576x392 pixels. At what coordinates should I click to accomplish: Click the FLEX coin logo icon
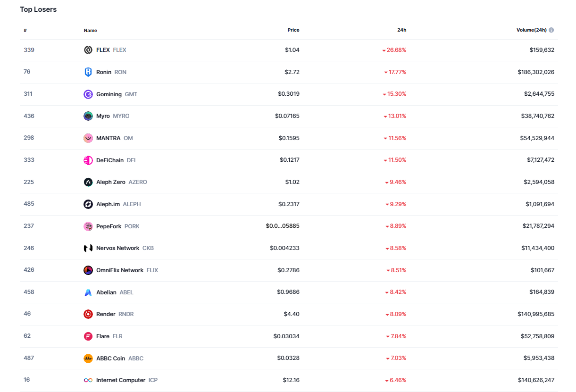(88, 50)
